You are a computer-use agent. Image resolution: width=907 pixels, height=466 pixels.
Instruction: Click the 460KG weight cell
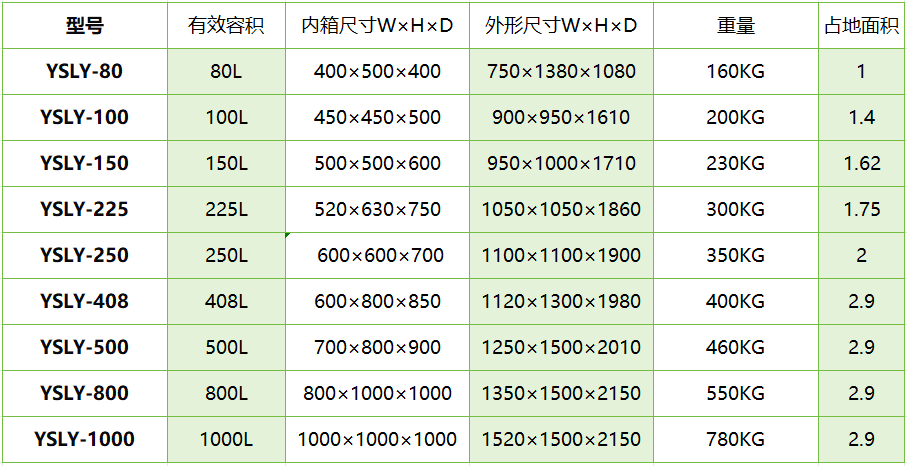click(x=736, y=347)
